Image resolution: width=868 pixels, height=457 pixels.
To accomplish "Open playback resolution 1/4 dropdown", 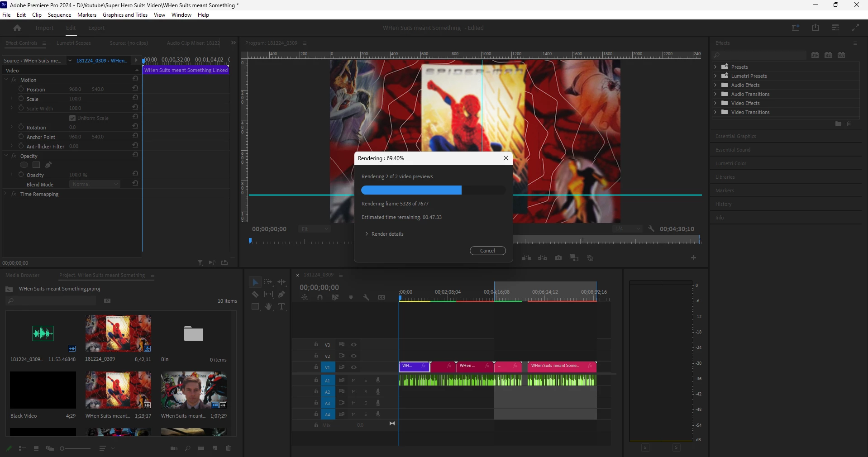I will [x=627, y=229].
